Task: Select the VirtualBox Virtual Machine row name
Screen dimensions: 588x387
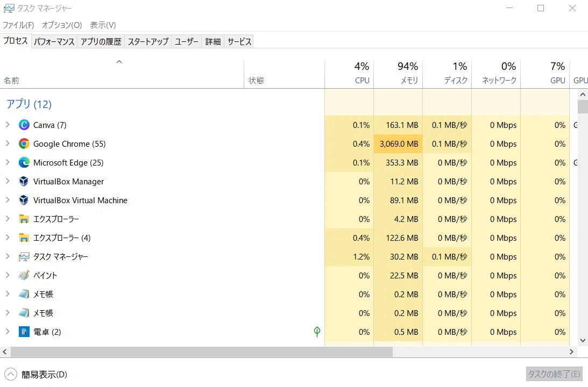Action: point(80,200)
